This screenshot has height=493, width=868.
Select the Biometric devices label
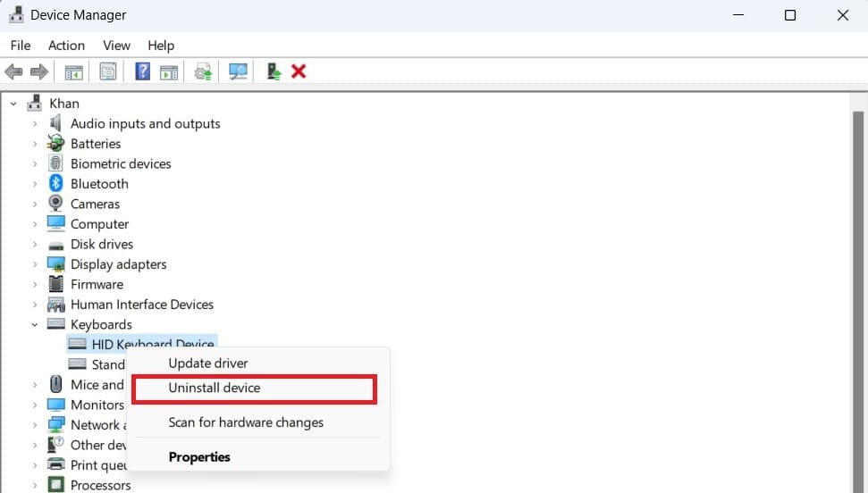point(121,163)
